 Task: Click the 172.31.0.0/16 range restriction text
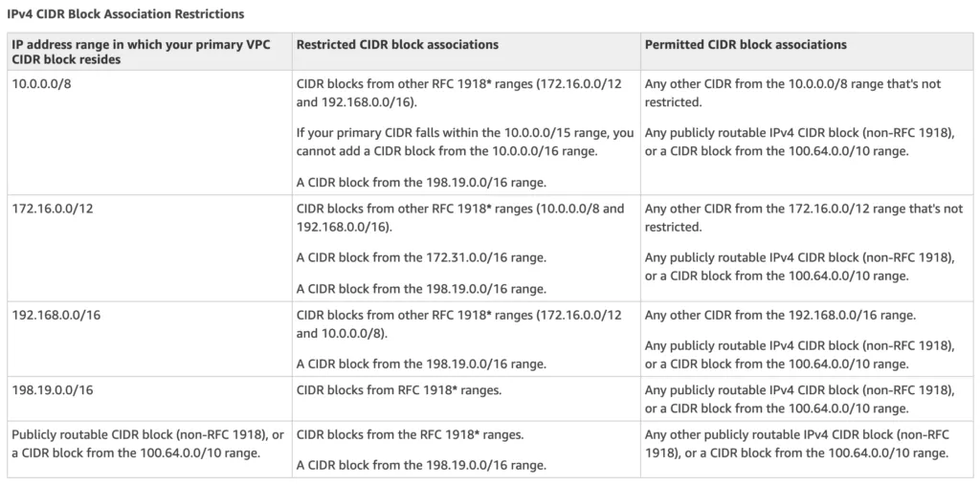pyautogui.click(x=421, y=258)
